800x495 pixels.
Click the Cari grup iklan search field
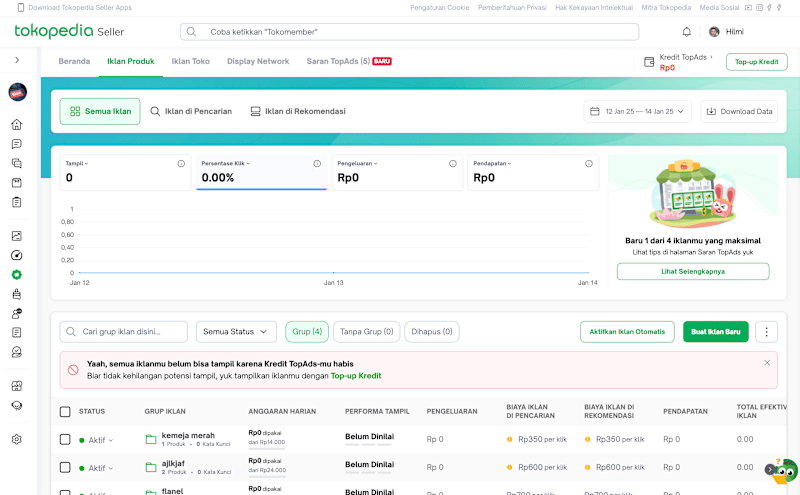(123, 332)
